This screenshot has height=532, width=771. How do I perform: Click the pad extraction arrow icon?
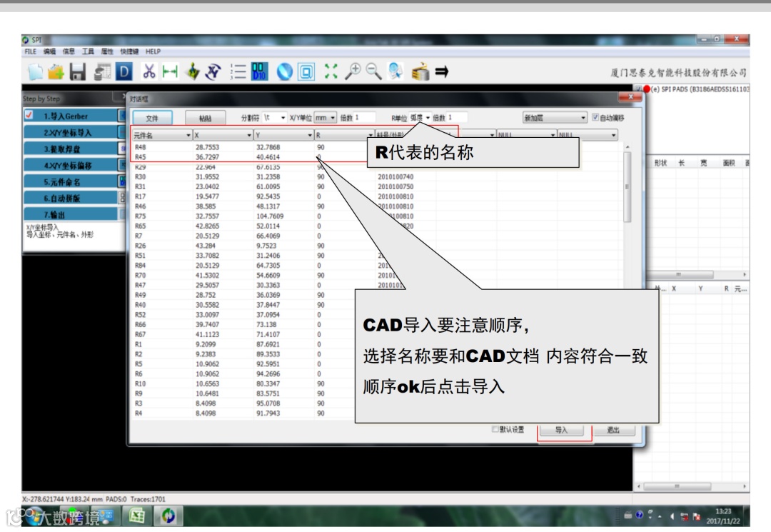coord(192,72)
